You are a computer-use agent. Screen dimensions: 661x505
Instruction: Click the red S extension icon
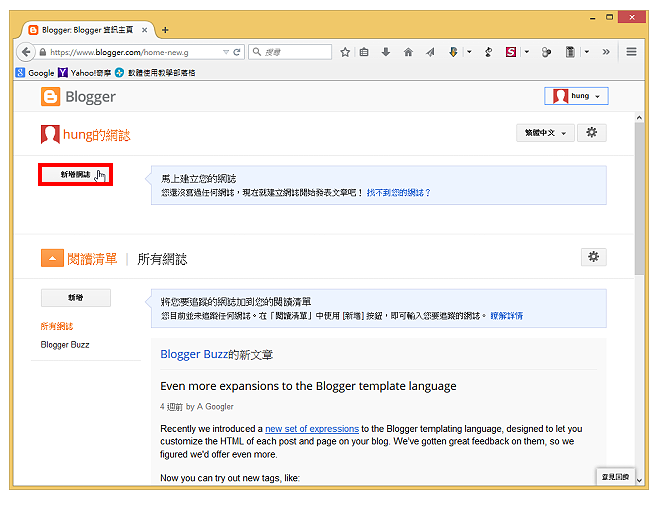[x=511, y=52]
